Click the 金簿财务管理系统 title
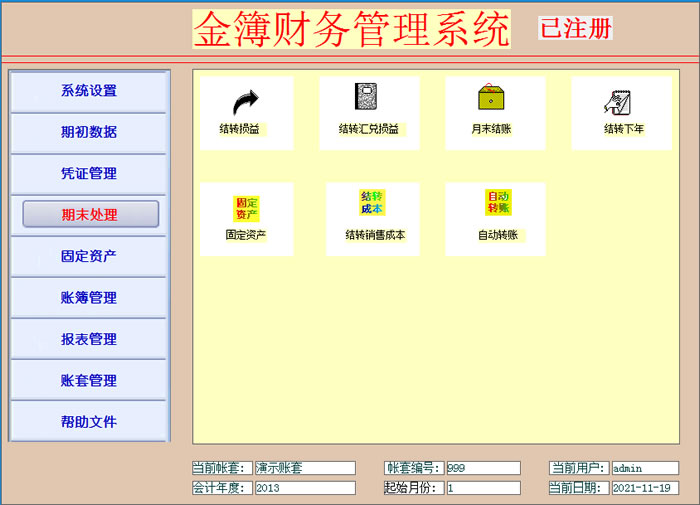 tap(351, 29)
